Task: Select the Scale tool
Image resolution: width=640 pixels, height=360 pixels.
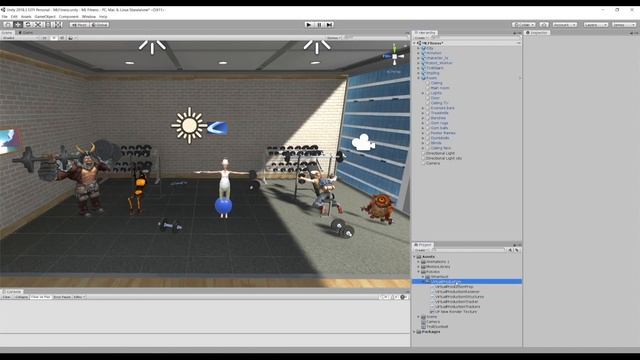Action: pyautogui.click(x=38, y=24)
